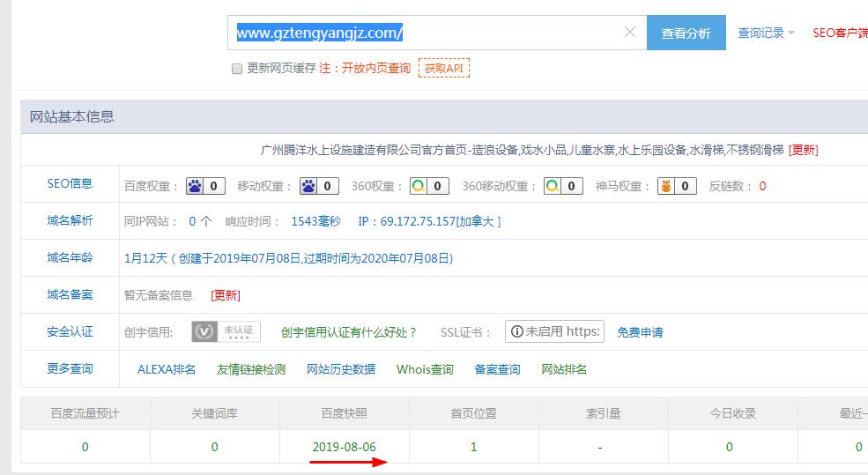This screenshot has width=868, height=475.
Task: Click the 同IP网站 count 0 个
Action: [200, 221]
